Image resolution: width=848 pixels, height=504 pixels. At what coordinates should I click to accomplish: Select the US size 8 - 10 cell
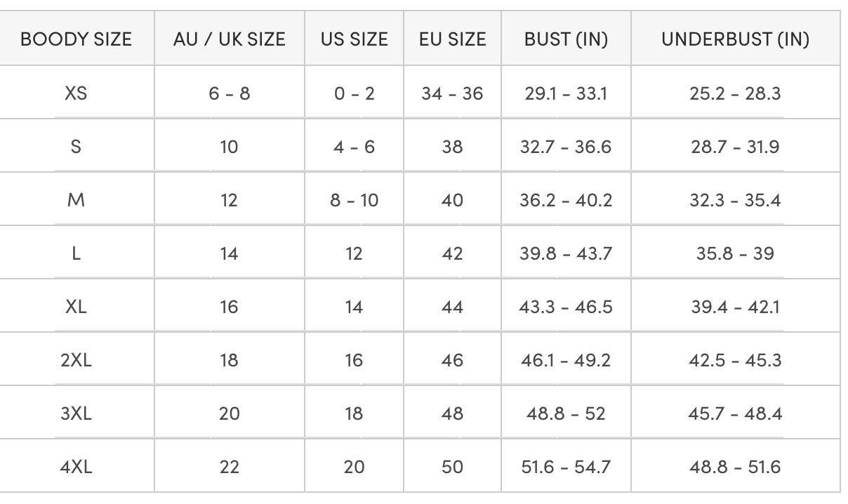(354, 200)
